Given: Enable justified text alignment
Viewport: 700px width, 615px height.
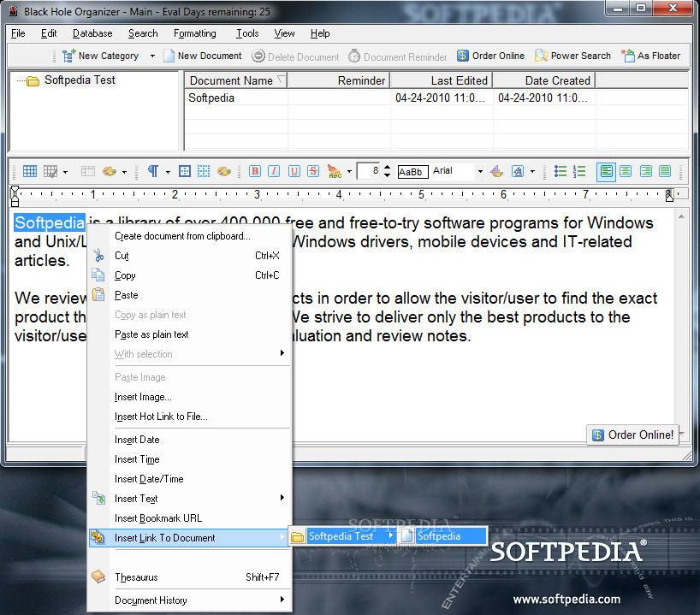Looking at the screenshot, I should 665,171.
